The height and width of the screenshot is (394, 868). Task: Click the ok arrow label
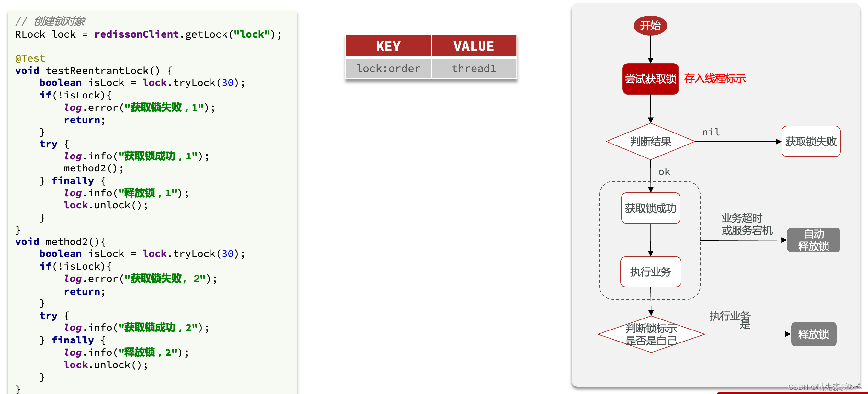click(x=664, y=172)
